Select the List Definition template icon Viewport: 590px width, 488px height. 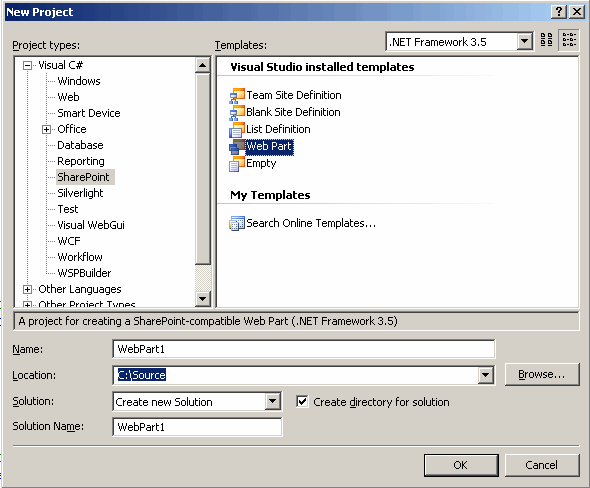[x=237, y=130]
